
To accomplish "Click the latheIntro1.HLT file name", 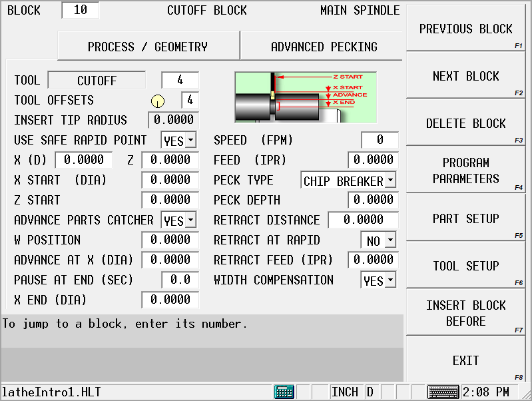I will tap(51, 392).
